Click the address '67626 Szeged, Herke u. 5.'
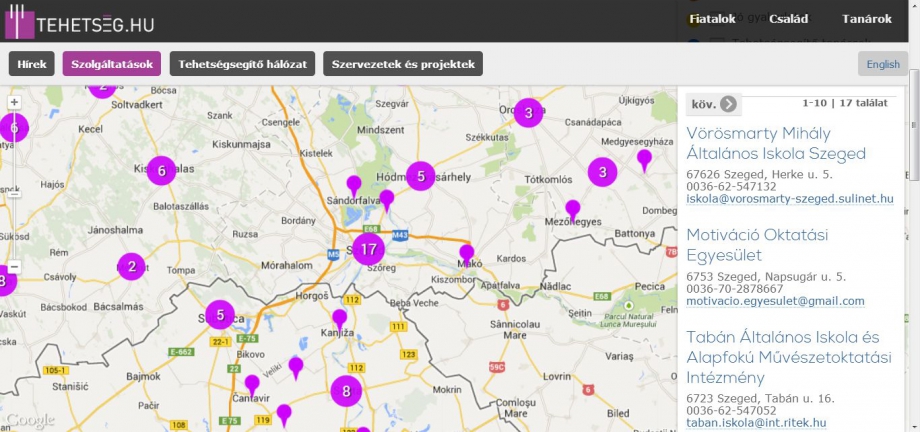Image resolution: width=920 pixels, height=432 pixels. [759, 174]
